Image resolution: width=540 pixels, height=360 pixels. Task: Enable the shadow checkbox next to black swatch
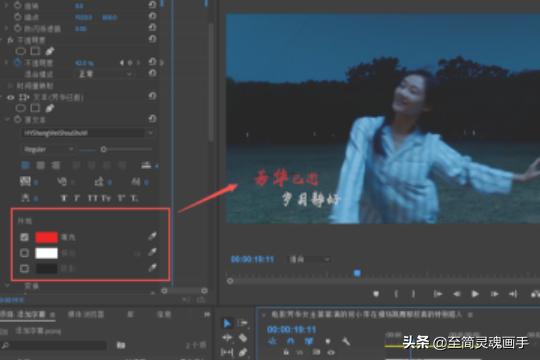coord(24,268)
